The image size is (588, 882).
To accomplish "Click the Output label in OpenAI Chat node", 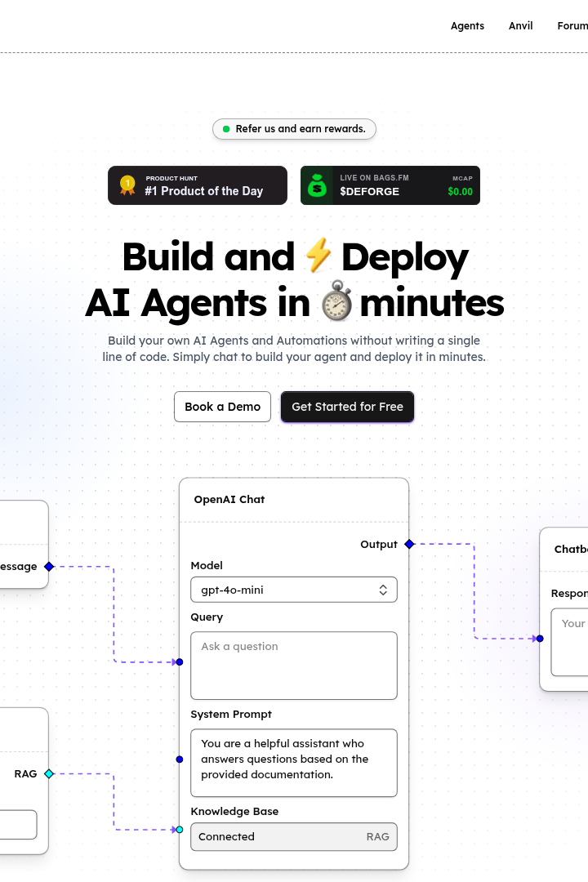I will coord(379,545).
